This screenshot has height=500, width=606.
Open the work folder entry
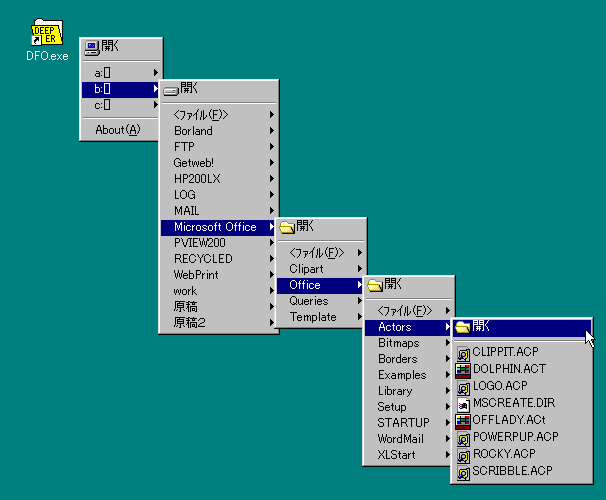(219, 291)
